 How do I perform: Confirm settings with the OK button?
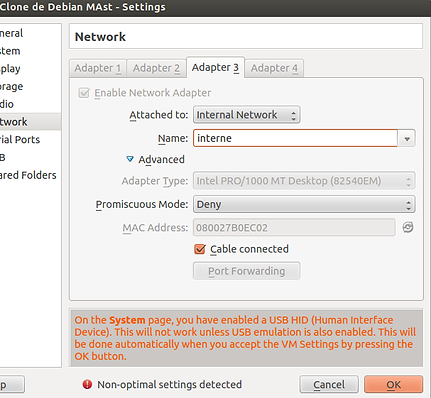[x=394, y=385]
